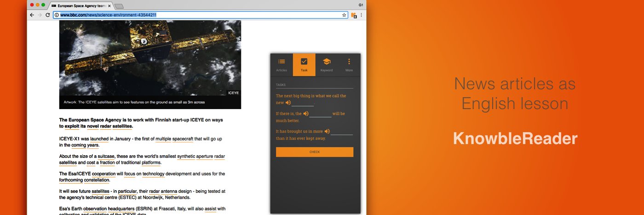Click highlighted word 'fraction'
Image resolution: width=644 pixels, height=215 pixels.
[x=107, y=163]
